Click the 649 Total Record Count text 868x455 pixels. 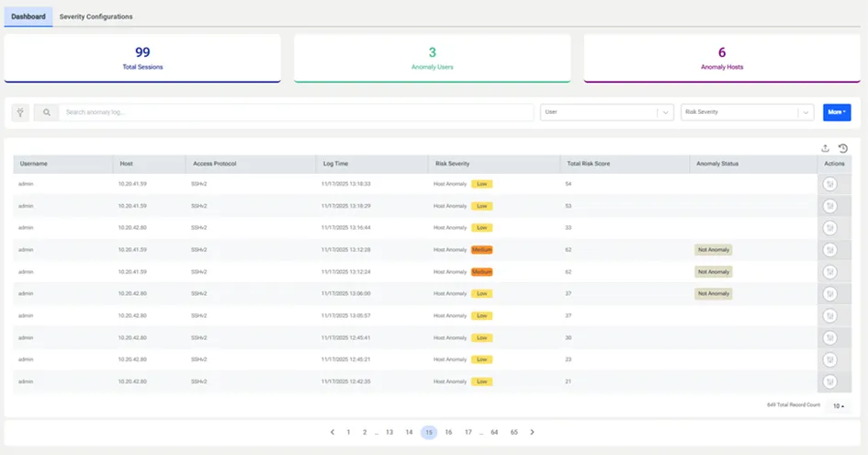pos(794,405)
